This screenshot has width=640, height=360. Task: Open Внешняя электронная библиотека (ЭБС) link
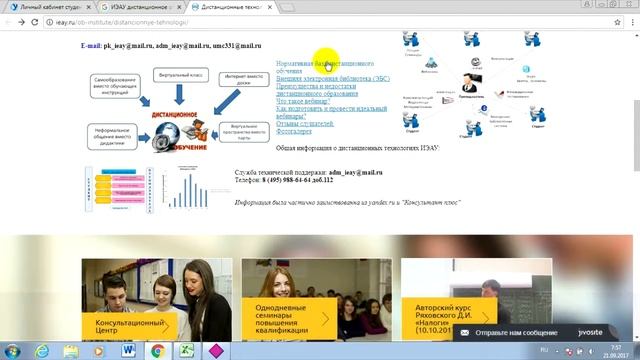tap(333, 78)
